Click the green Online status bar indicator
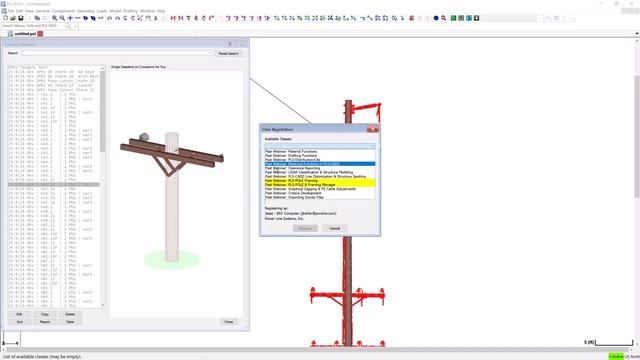Screen dimensions: 640x360 pos(616,357)
